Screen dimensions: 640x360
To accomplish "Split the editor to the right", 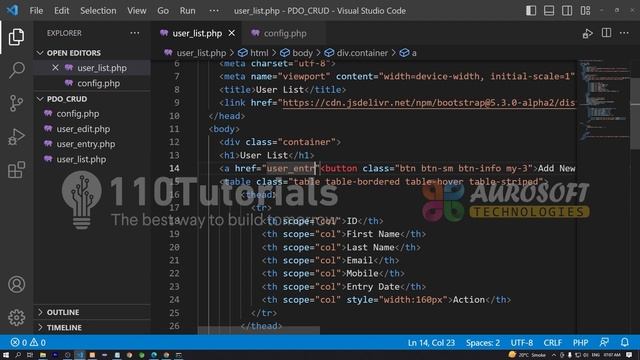I will click(607, 33).
